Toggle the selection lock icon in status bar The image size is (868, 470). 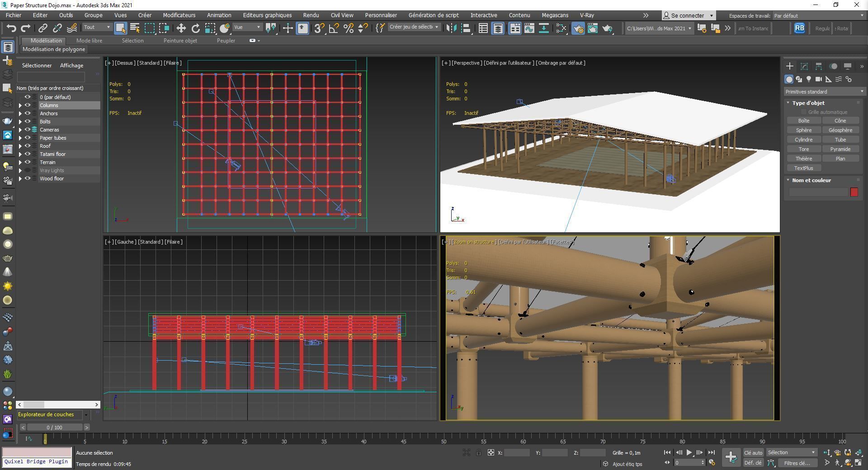pos(478,452)
